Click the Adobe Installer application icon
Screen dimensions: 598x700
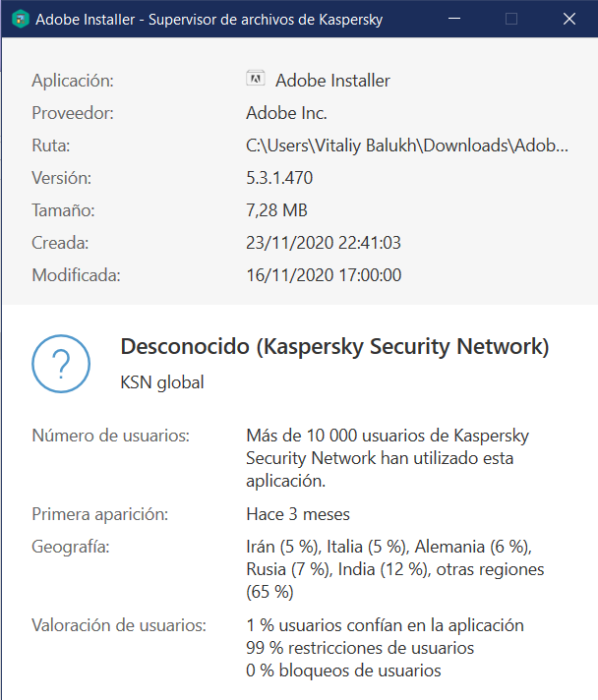click(255, 80)
